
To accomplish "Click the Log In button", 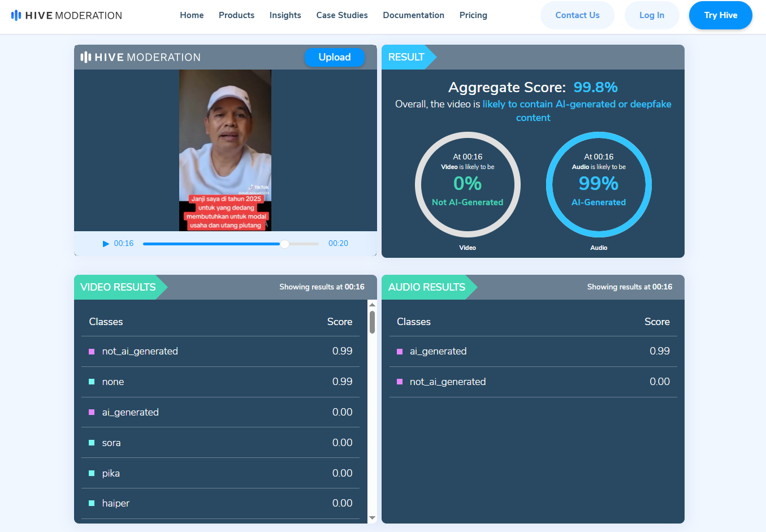I will [x=652, y=15].
